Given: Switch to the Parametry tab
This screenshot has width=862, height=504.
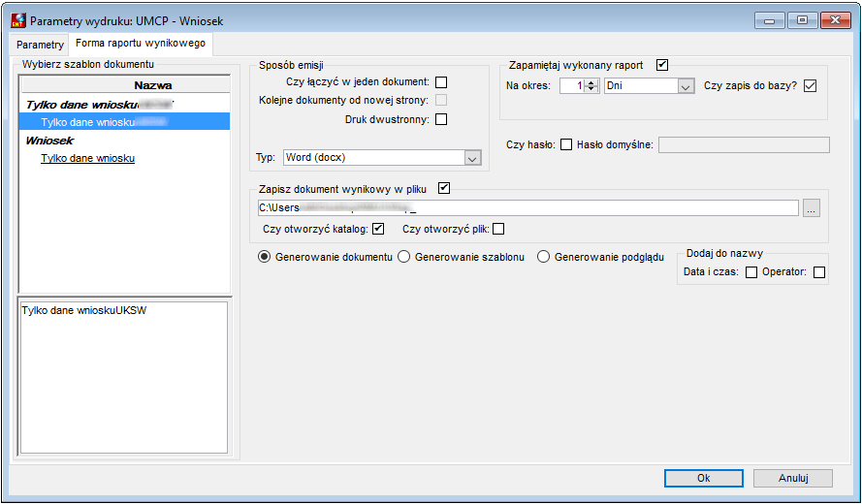Looking at the screenshot, I should [40, 45].
